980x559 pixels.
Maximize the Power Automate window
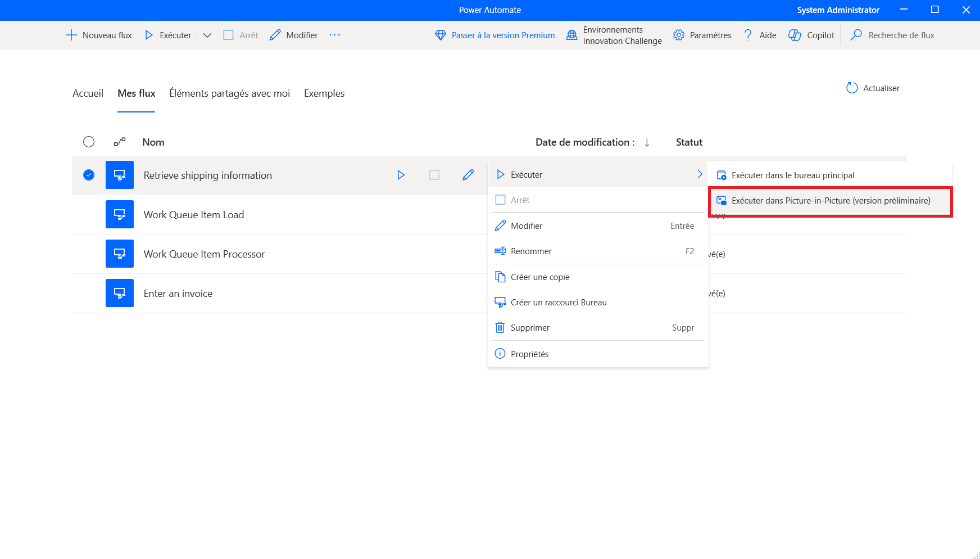[x=935, y=10]
